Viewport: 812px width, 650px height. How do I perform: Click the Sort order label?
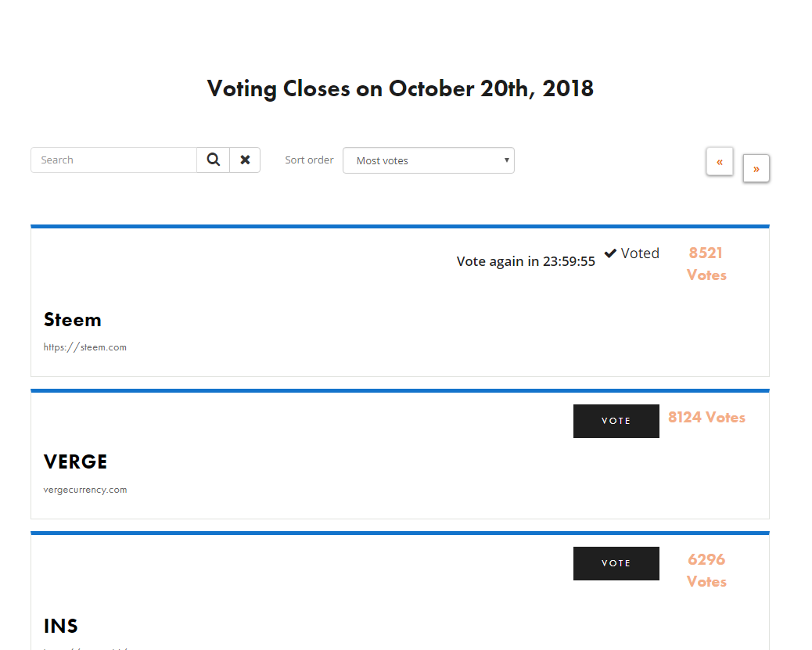[x=309, y=160]
